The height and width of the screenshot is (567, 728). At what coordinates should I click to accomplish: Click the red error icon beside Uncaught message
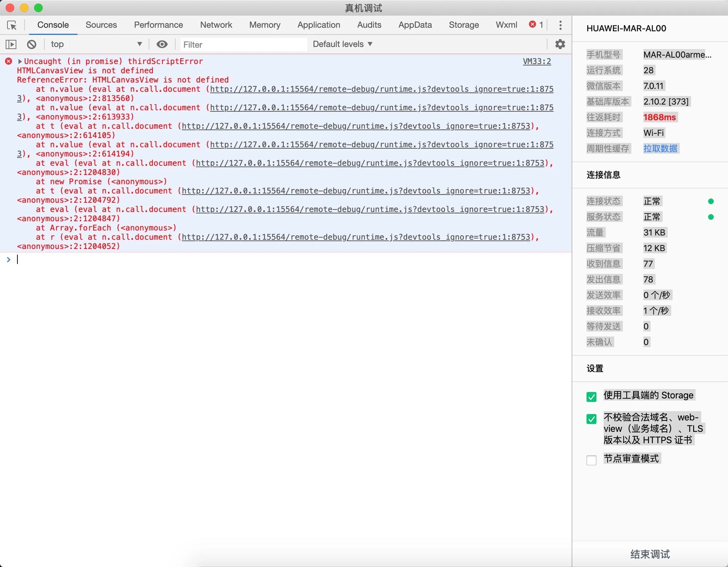tap(9, 61)
